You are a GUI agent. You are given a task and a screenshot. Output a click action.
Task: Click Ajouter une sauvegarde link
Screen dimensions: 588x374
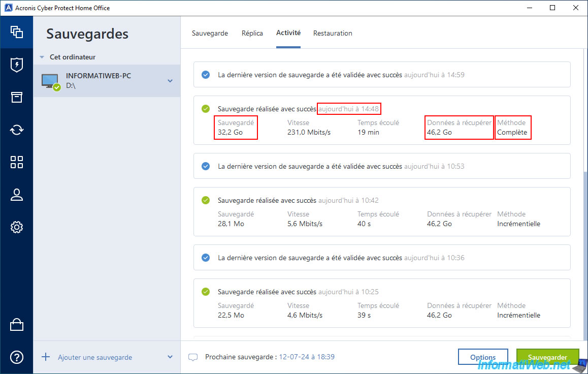[x=95, y=358]
